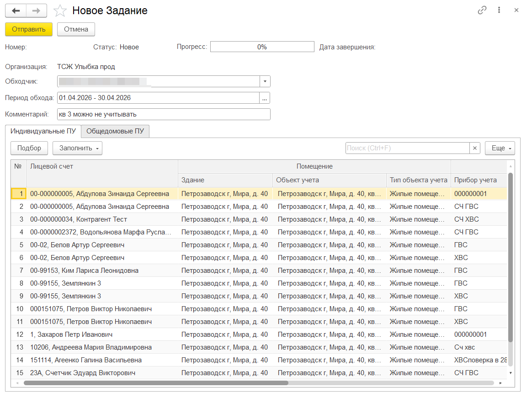
Task: Open selection with the Подбор button
Action: 29,148
